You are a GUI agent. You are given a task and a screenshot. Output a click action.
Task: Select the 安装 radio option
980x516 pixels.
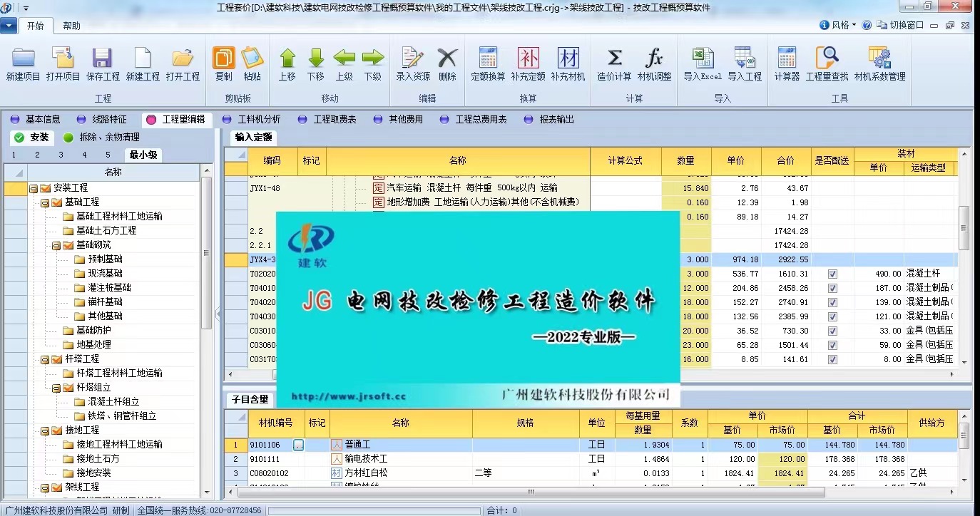coord(31,138)
